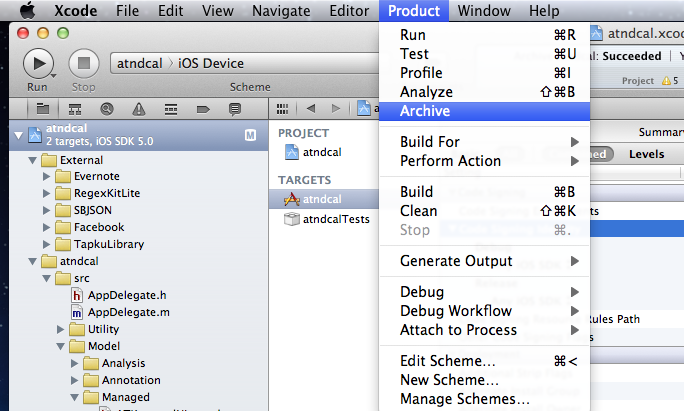Image resolution: width=684 pixels, height=411 pixels.
Task: Expand the Utility group
Action: click(x=60, y=329)
